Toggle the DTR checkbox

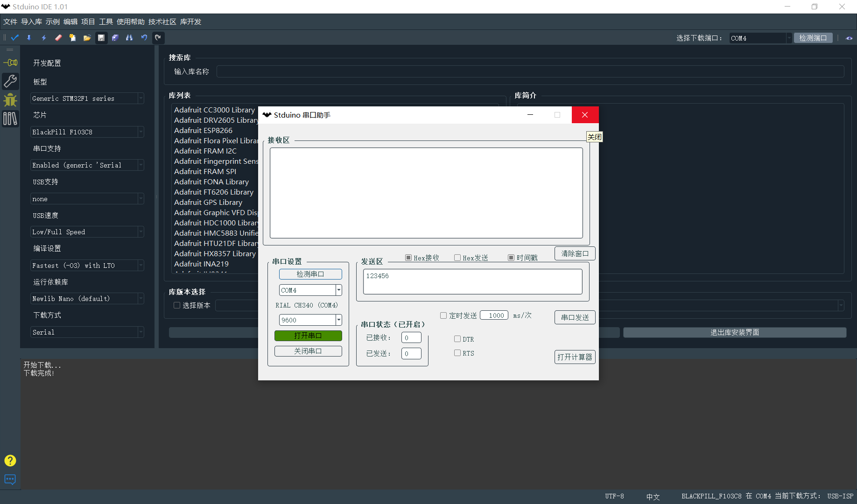click(457, 339)
